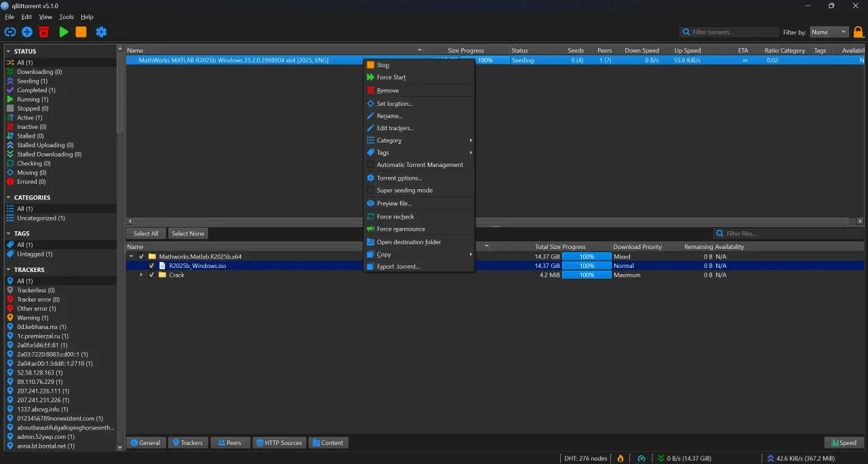Uncheck the Mathworks.Matlab.R2025b.x64 folder checkbox
Image resolution: width=868 pixels, height=464 pixels.
pos(142,256)
